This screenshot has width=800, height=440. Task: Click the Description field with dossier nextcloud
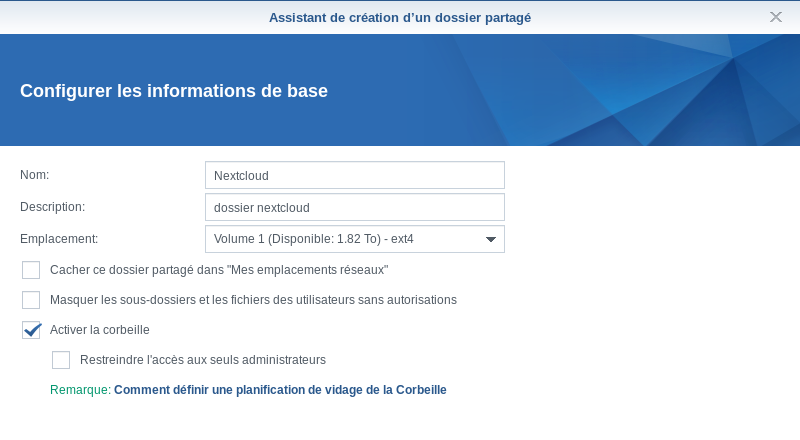354,207
